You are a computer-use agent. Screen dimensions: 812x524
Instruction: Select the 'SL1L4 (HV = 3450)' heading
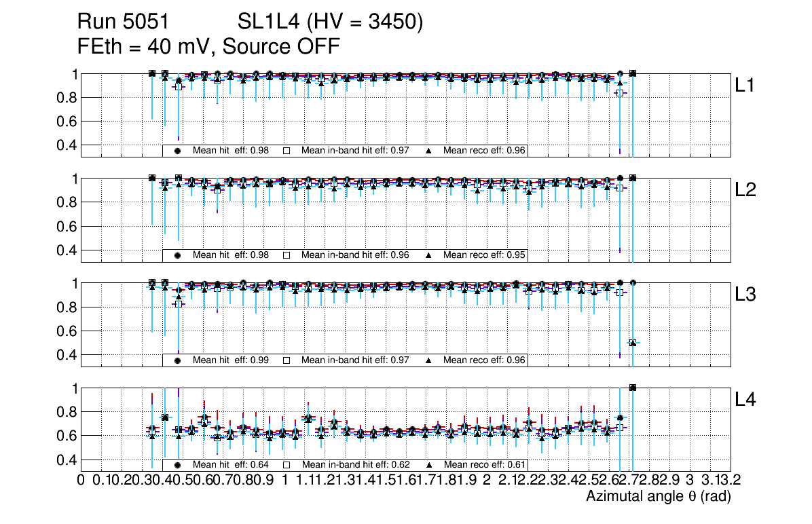pyautogui.click(x=331, y=23)
